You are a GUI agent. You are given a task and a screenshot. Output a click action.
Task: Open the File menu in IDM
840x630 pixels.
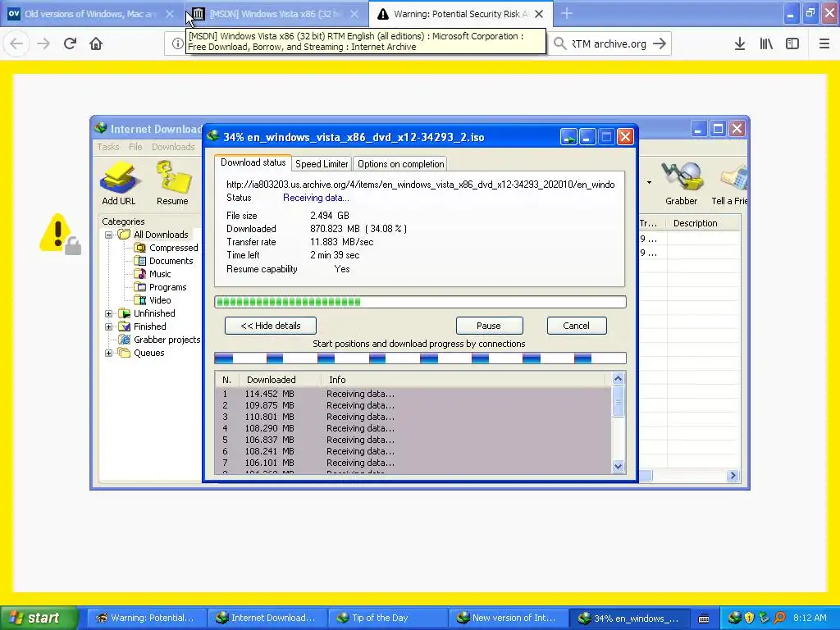tap(135, 147)
